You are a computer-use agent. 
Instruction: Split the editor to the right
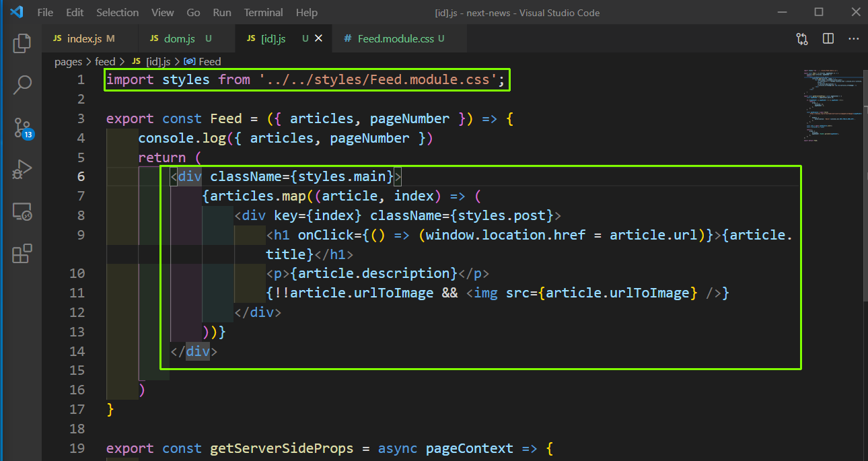tap(828, 39)
